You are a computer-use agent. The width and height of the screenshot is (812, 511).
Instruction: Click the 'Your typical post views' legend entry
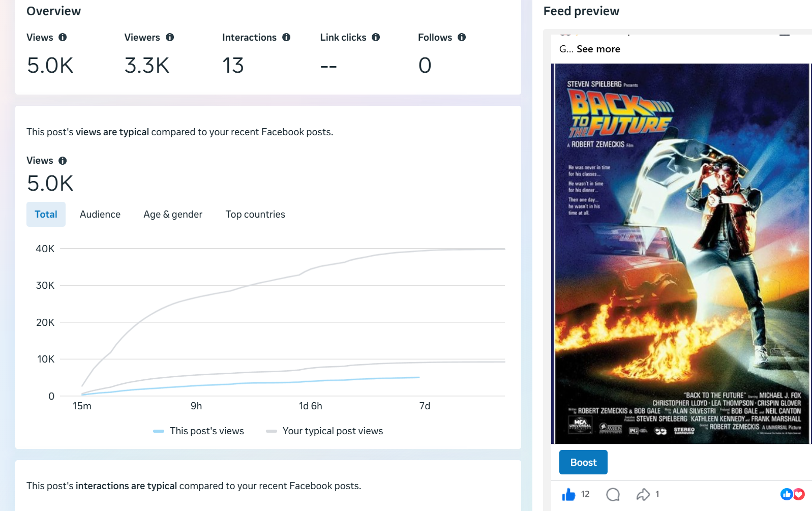coord(324,431)
